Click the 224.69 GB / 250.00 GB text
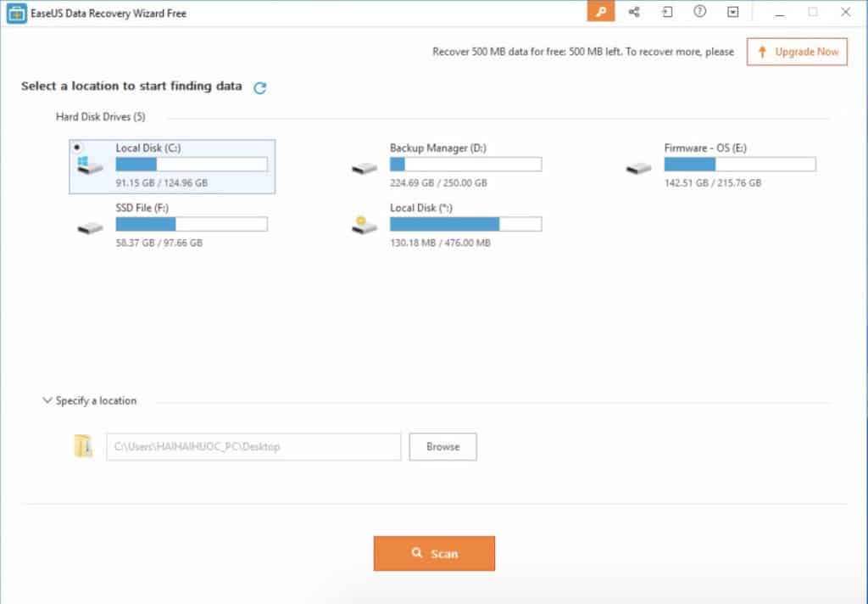 pyautogui.click(x=438, y=183)
